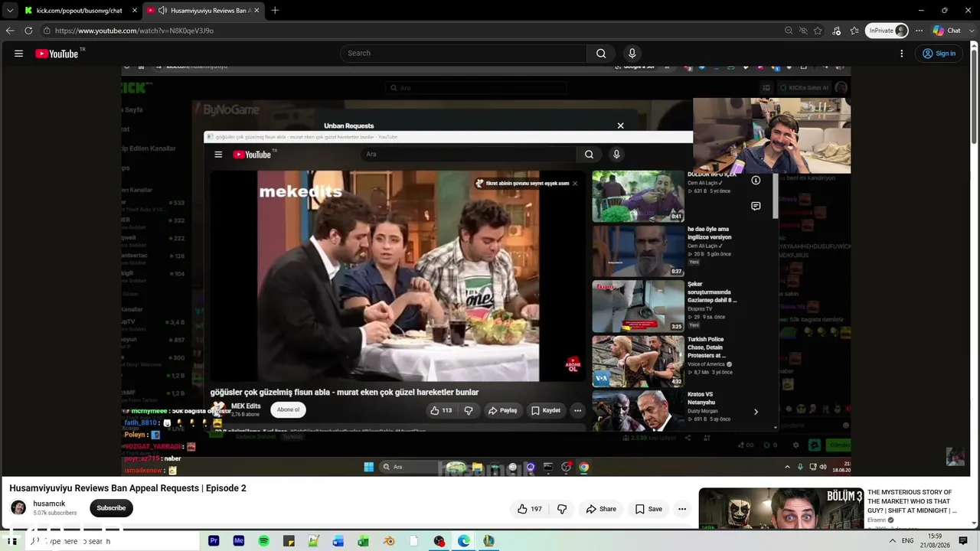Open more actions menu beside Save
The height and width of the screenshot is (551, 980).
(x=682, y=509)
